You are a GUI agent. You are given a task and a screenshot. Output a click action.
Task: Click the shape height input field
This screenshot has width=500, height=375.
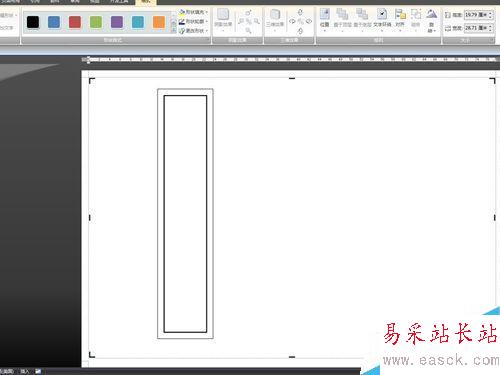tap(478, 15)
